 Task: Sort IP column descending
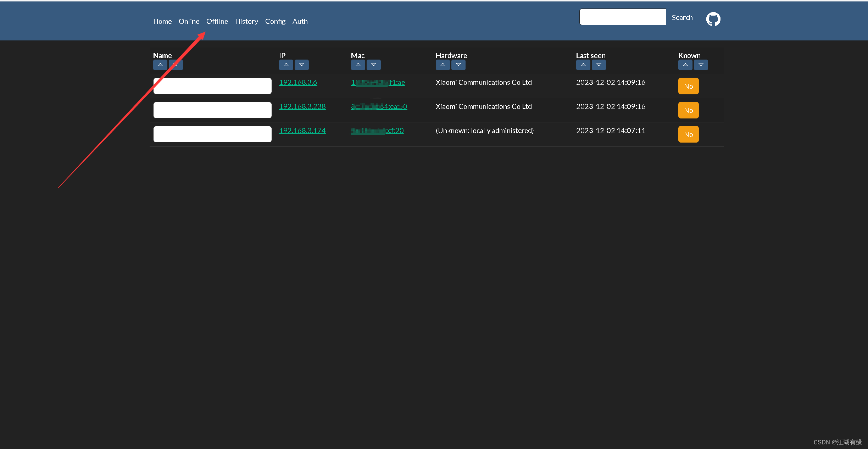[x=301, y=65]
